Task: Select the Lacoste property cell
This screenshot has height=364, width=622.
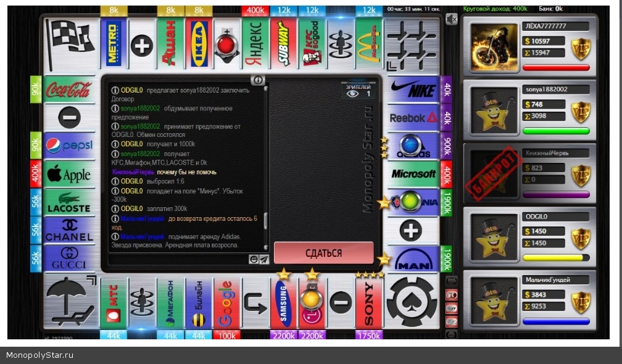Action: [x=70, y=202]
